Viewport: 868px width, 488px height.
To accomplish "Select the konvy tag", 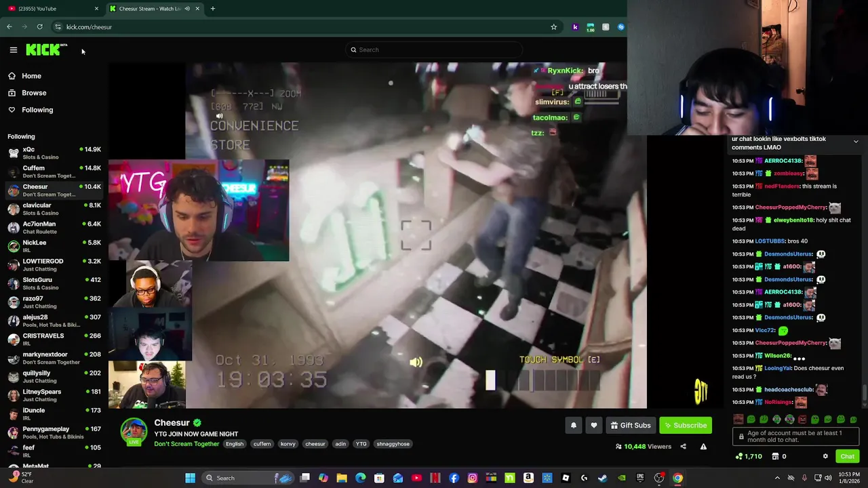I will point(288,444).
